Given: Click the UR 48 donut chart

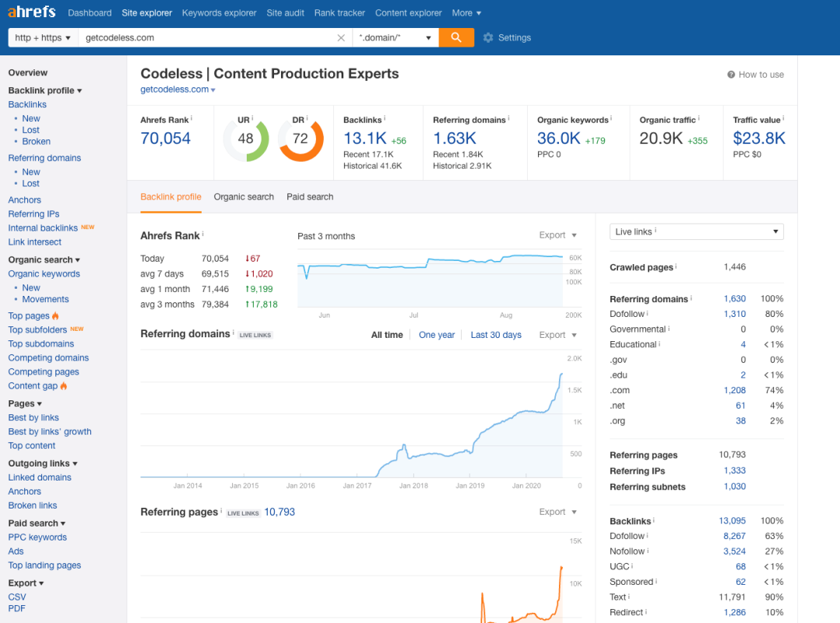Looking at the screenshot, I should point(246,139).
